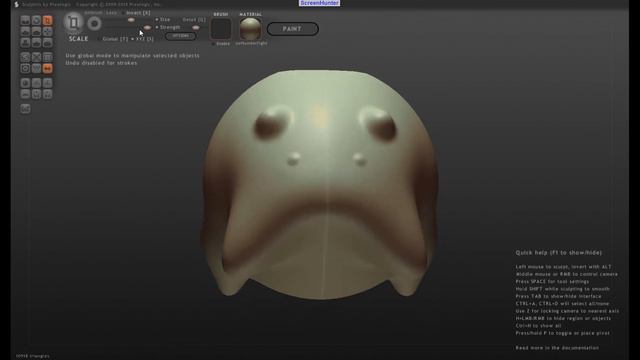This screenshot has width=640, height=360.
Task: Click the ScreenHunter title label
Action: (x=319, y=3)
